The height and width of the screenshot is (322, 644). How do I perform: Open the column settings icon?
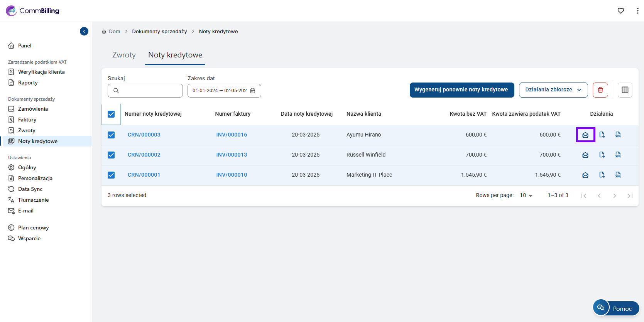click(625, 90)
